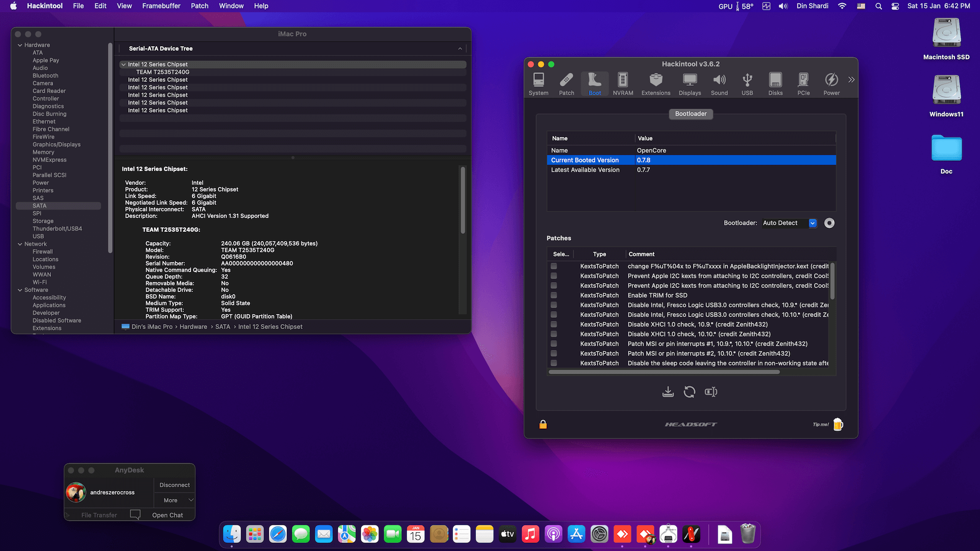Collapse the Hardware section in System Information sidebar
980x551 pixels.
20,45
